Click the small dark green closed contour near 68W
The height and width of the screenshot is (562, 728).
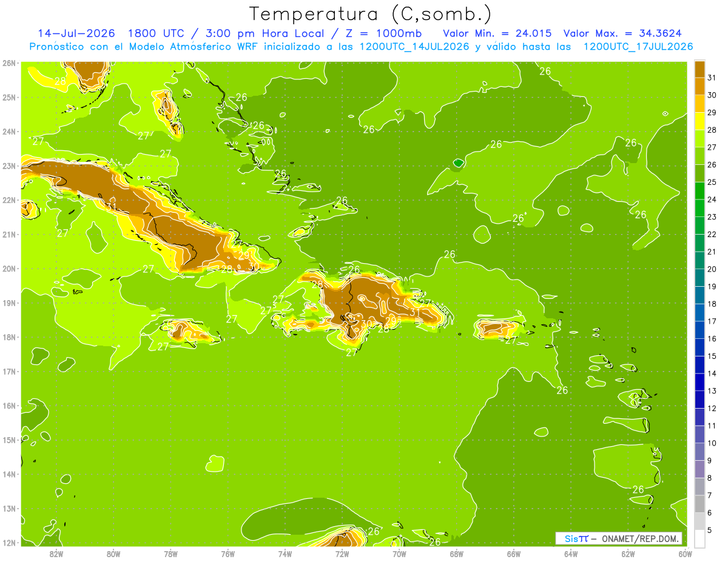[x=459, y=162]
